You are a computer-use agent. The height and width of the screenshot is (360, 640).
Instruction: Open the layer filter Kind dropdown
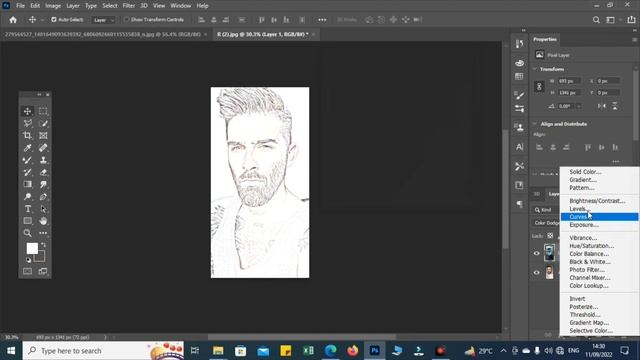click(x=546, y=210)
